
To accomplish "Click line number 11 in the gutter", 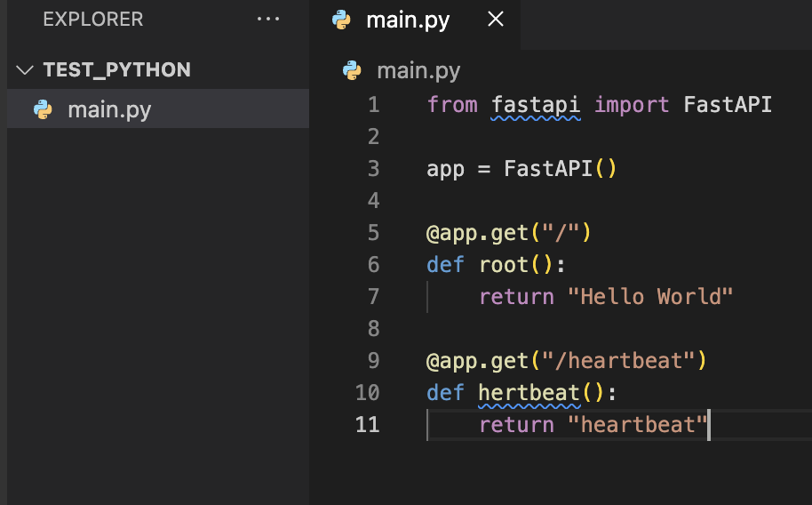I will click(368, 425).
